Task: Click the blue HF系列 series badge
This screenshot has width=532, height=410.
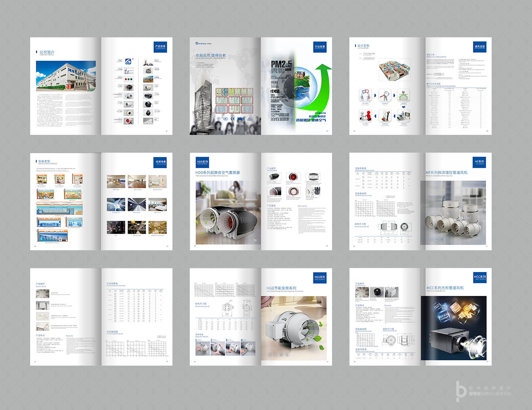Action: coord(480,162)
